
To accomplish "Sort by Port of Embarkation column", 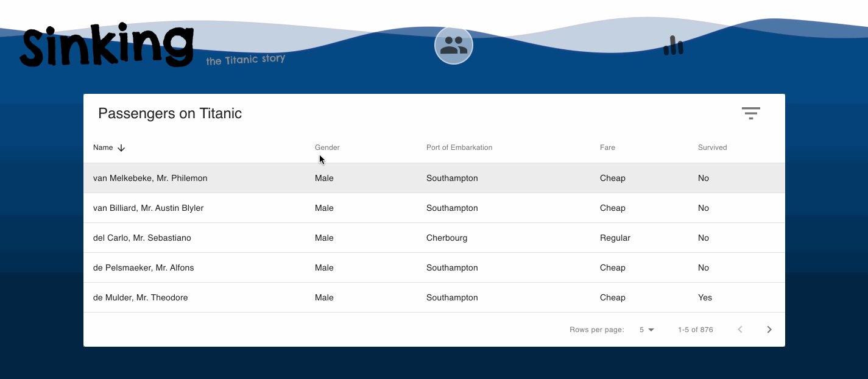I will pos(459,147).
